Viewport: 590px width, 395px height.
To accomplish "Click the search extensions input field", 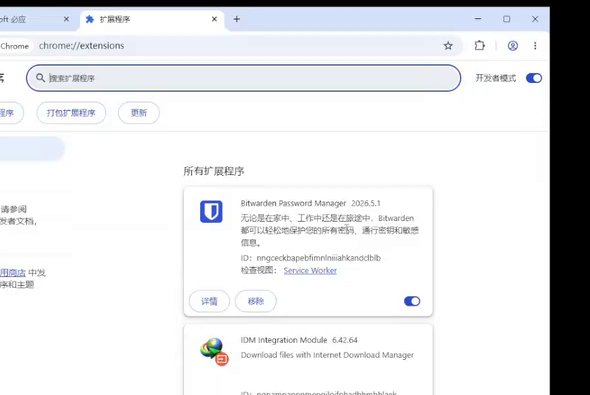I will 243,78.
